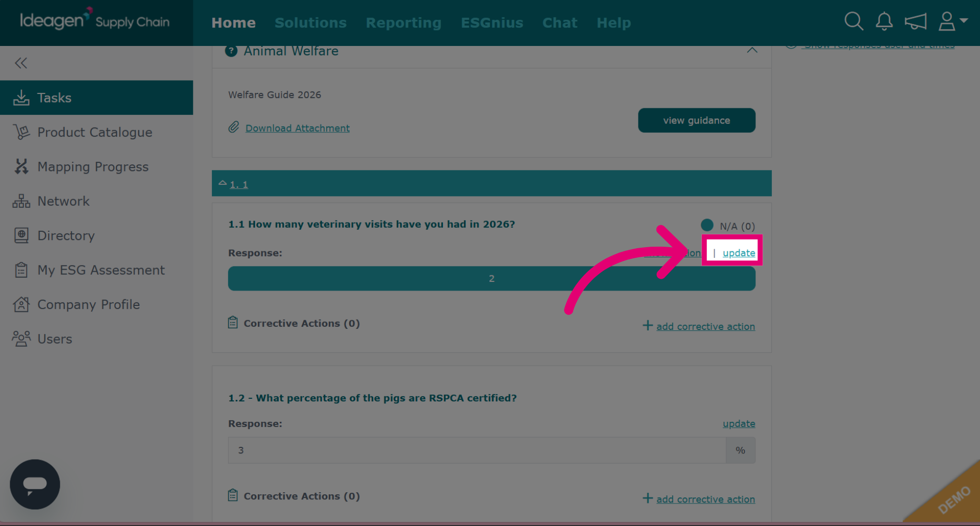
Task: Click plus icon for 1.2 corrective action
Action: click(x=647, y=498)
